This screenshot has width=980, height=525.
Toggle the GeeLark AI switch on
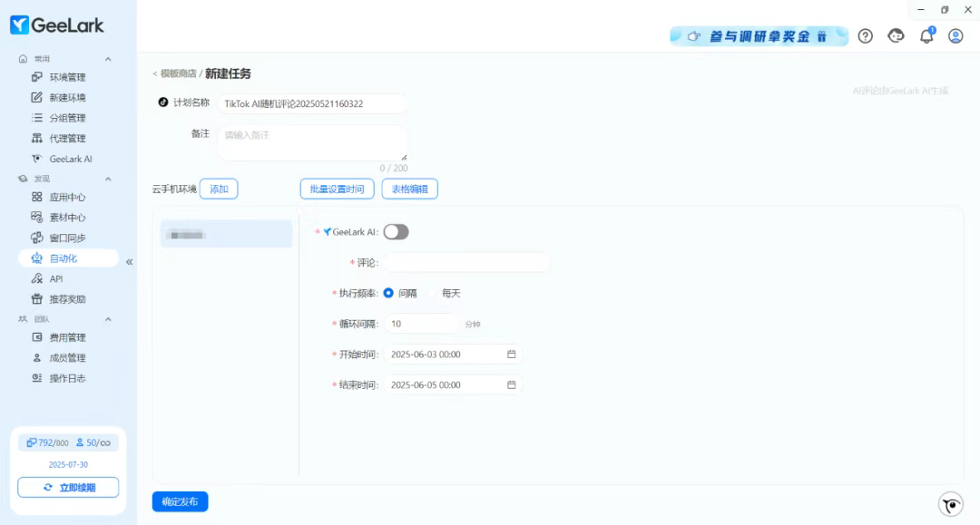[x=396, y=232]
